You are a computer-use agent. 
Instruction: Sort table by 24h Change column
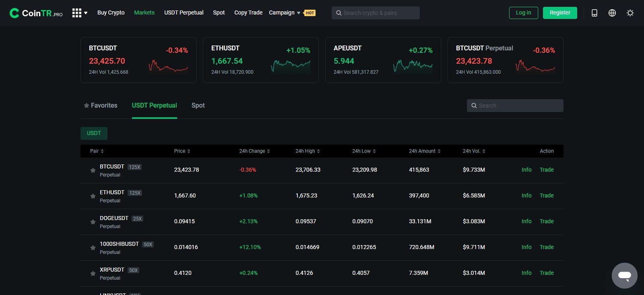[255, 151]
